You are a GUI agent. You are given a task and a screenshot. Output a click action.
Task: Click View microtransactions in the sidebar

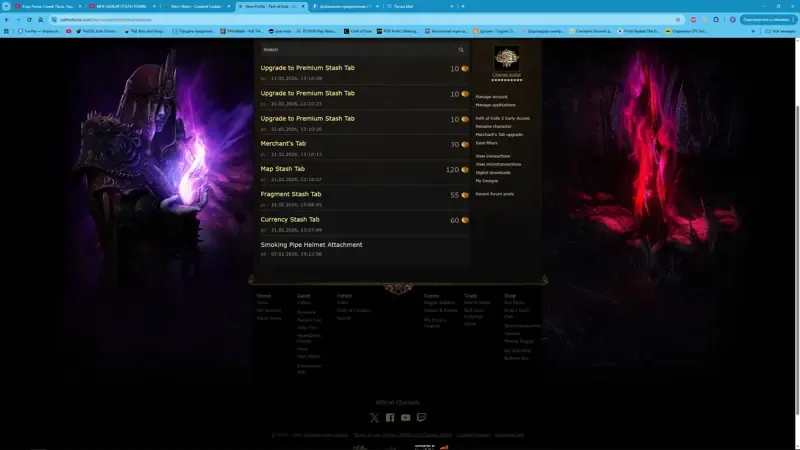[498, 164]
